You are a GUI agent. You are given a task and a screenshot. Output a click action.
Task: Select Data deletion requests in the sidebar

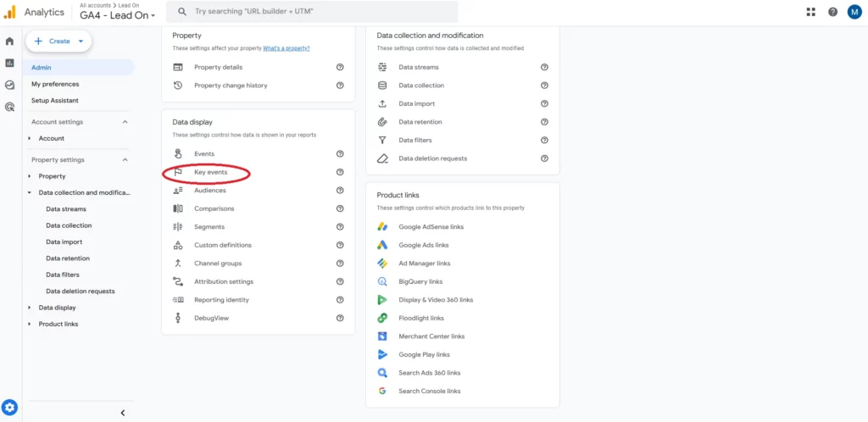click(x=81, y=291)
